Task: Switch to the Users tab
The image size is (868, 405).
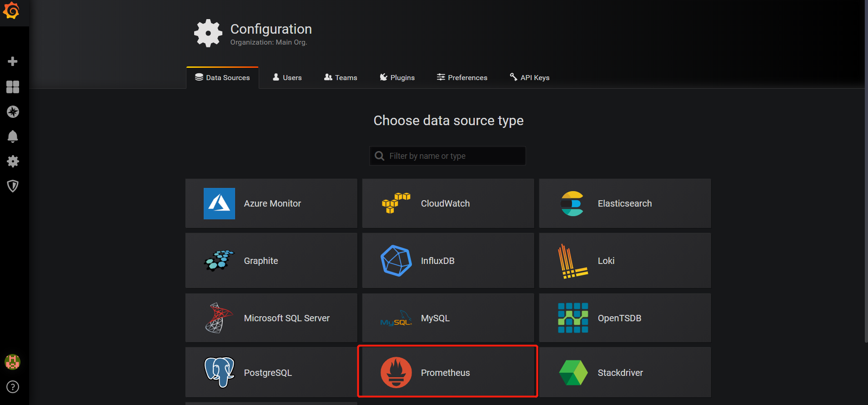Action: click(287, 77)
